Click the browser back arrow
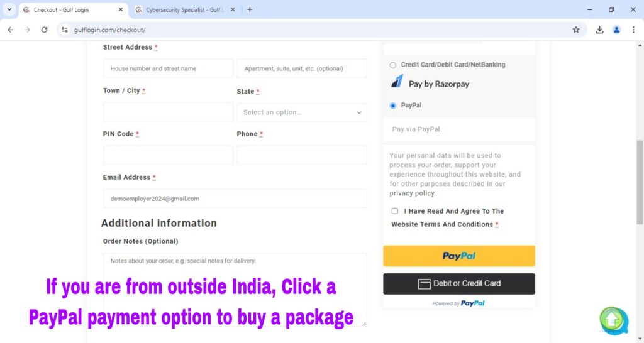Screen dimensions: 644x343 coord(10,30)
